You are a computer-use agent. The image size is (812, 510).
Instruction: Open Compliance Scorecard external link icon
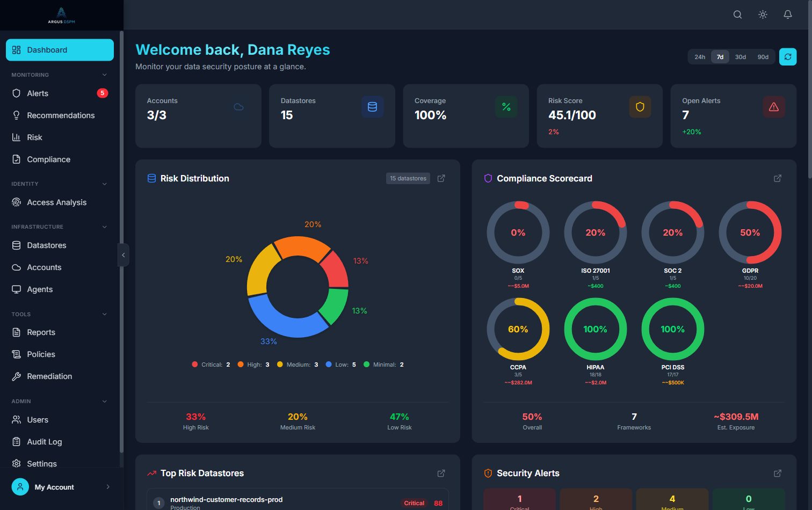(x=777, y=178)
